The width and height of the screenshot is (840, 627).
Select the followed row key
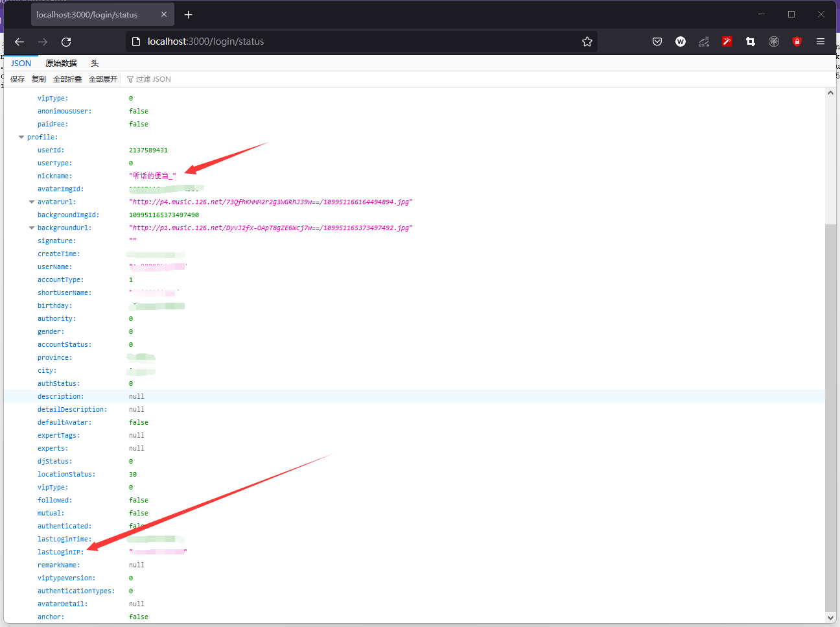[55, 501]
